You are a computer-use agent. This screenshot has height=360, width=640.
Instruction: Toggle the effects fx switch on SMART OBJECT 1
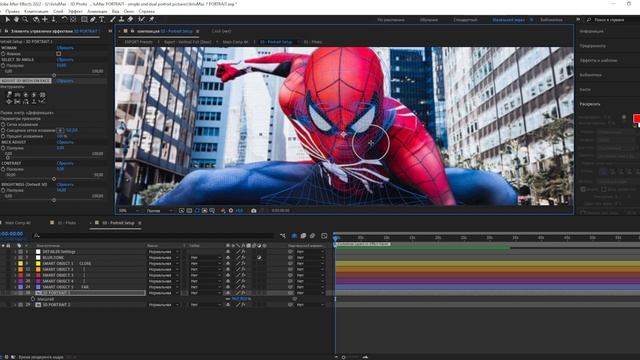pyautogui.click(x=243, y=263)
